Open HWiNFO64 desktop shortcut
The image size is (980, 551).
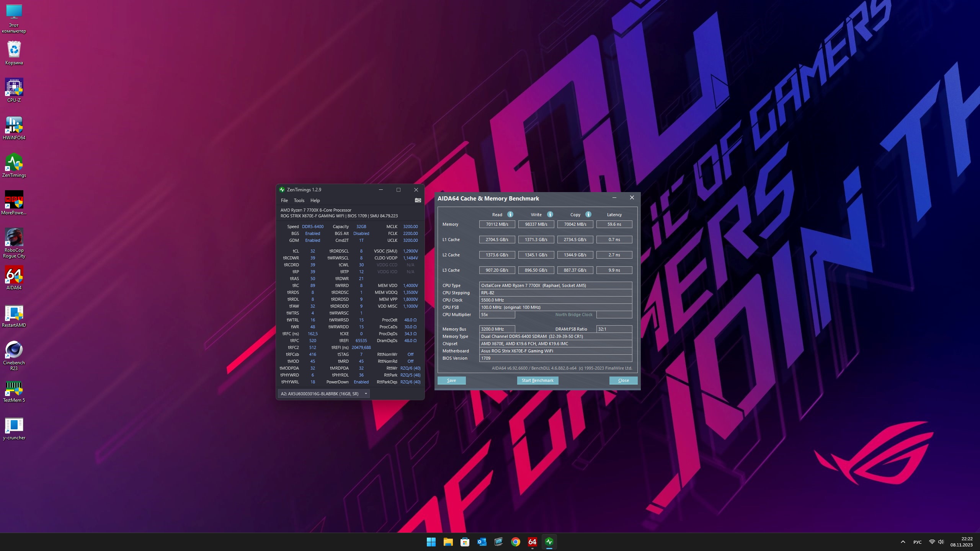(14, 128)
